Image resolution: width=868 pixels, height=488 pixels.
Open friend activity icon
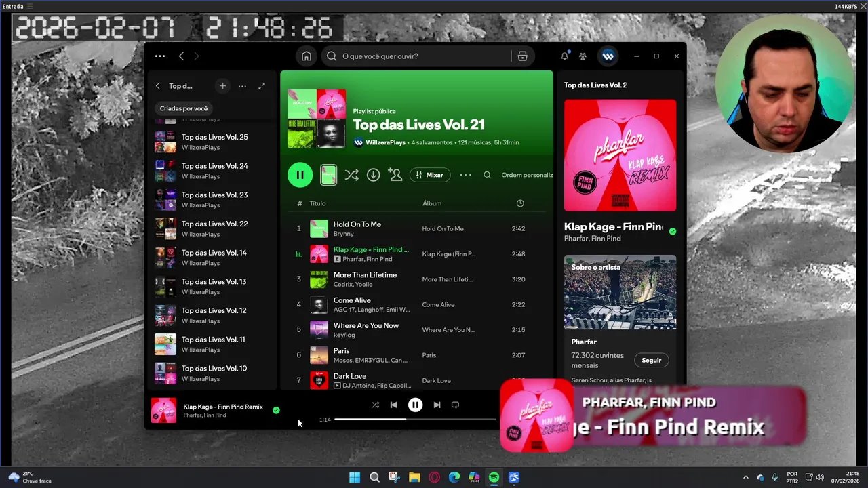tap(583, 56)
